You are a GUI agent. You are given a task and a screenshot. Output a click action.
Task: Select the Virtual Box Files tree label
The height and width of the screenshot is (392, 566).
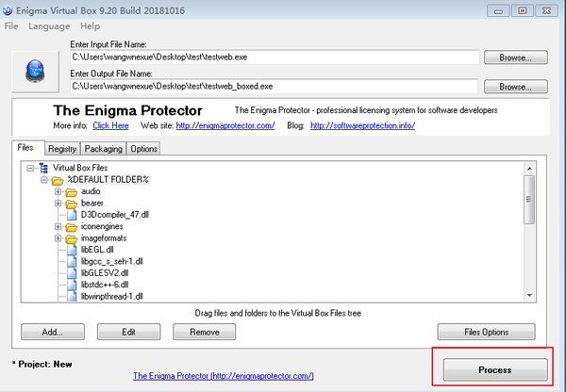[x=80, y=168]
